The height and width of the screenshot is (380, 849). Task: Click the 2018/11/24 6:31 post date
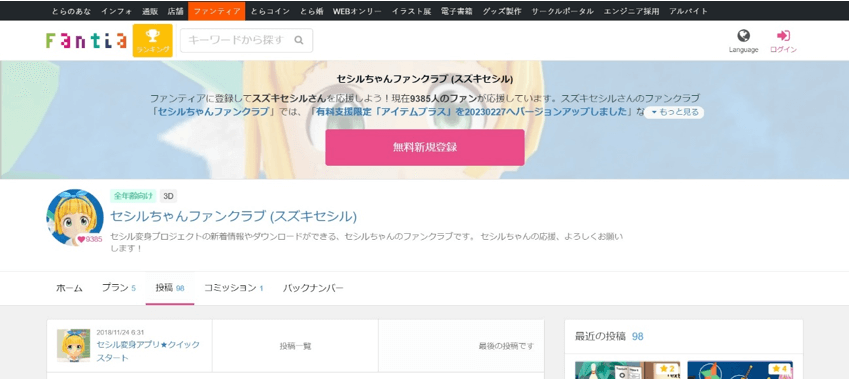pyautogui.click(x=120, y=332)
